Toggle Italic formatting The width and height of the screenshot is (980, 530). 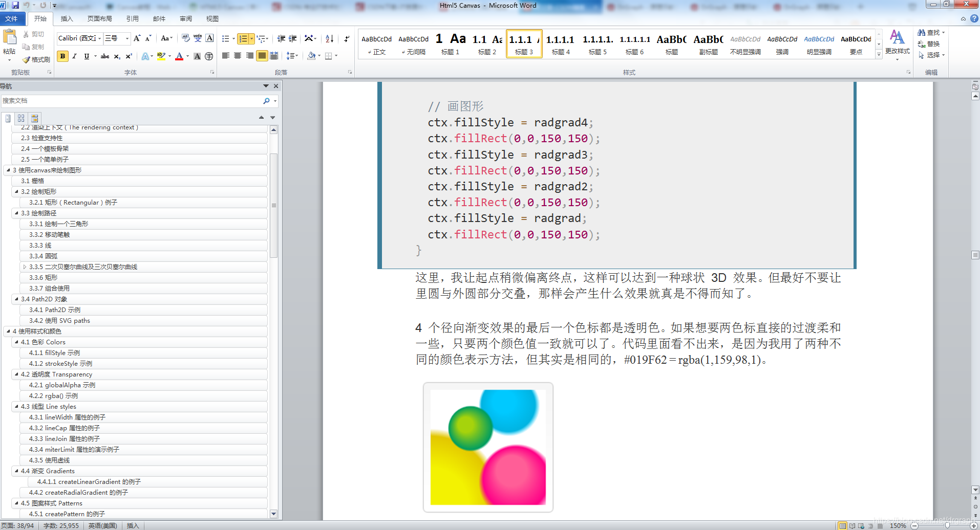75,56
